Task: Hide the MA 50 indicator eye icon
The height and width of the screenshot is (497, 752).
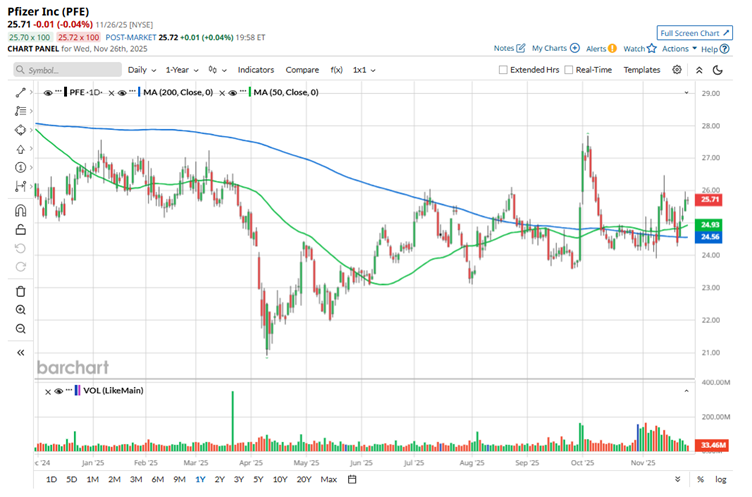Action: 233,93
